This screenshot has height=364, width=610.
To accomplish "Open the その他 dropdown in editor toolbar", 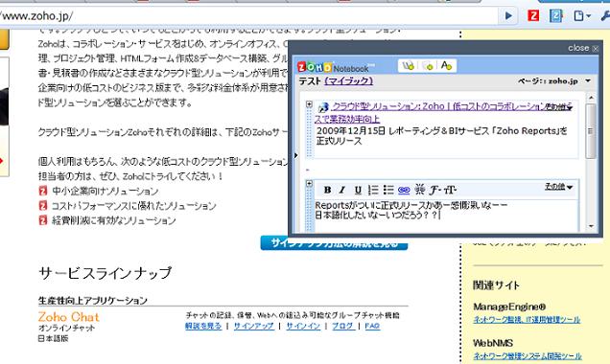I will (558, 187).
